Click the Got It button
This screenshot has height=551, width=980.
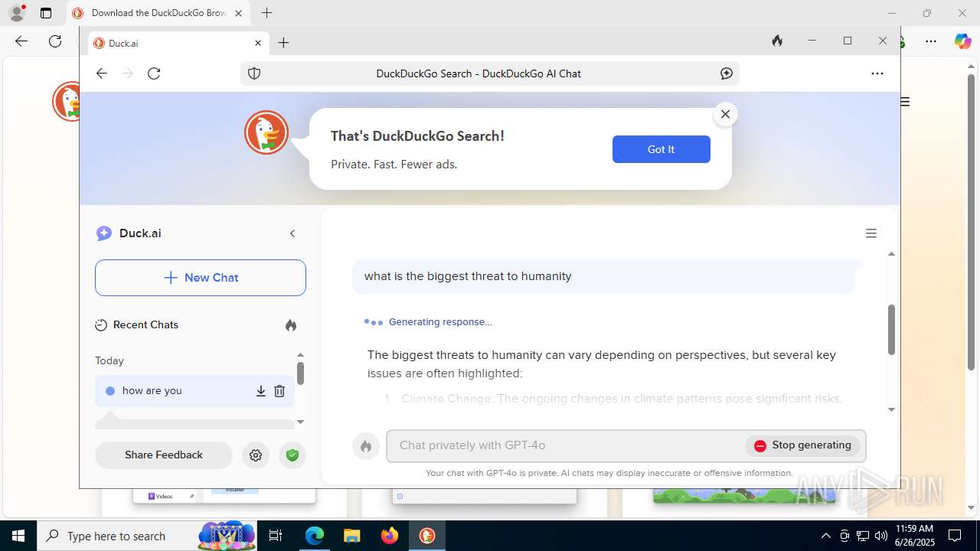661,149
